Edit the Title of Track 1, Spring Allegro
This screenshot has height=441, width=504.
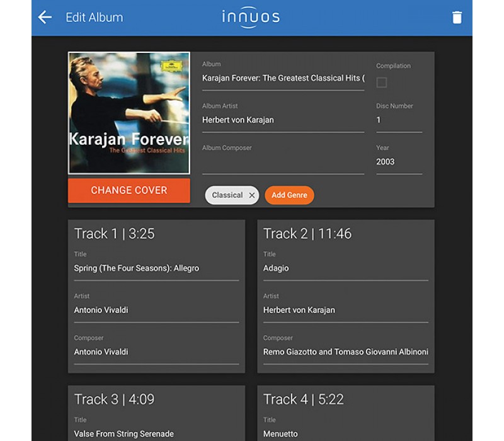(156, 268)
